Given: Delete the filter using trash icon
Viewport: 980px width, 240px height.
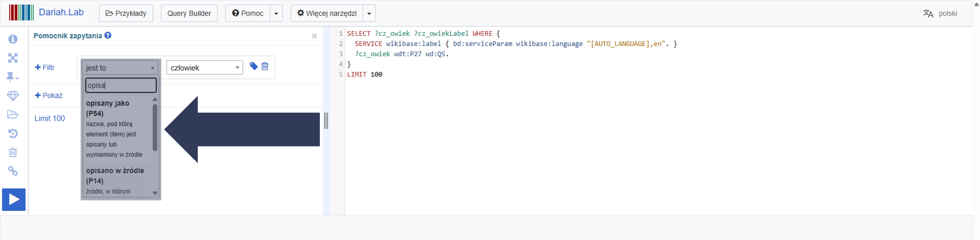Looking at the screenshot, I should pos(265,67).
